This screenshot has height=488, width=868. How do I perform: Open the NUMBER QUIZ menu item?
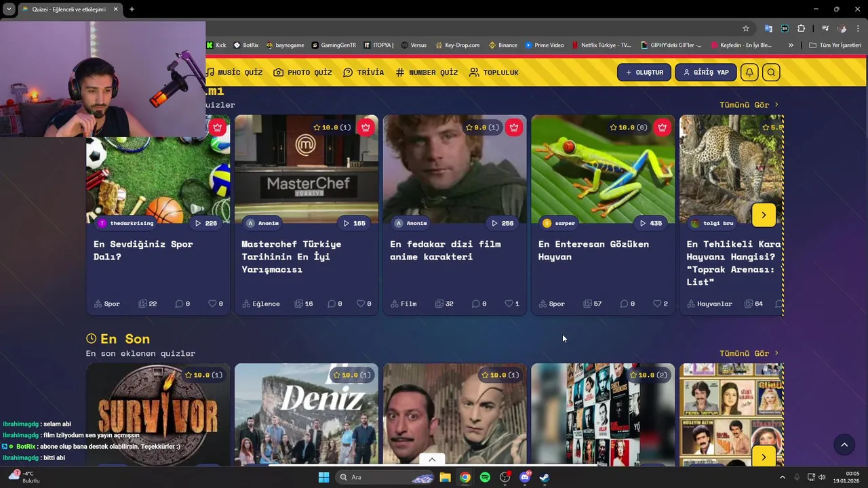point(427,73)
